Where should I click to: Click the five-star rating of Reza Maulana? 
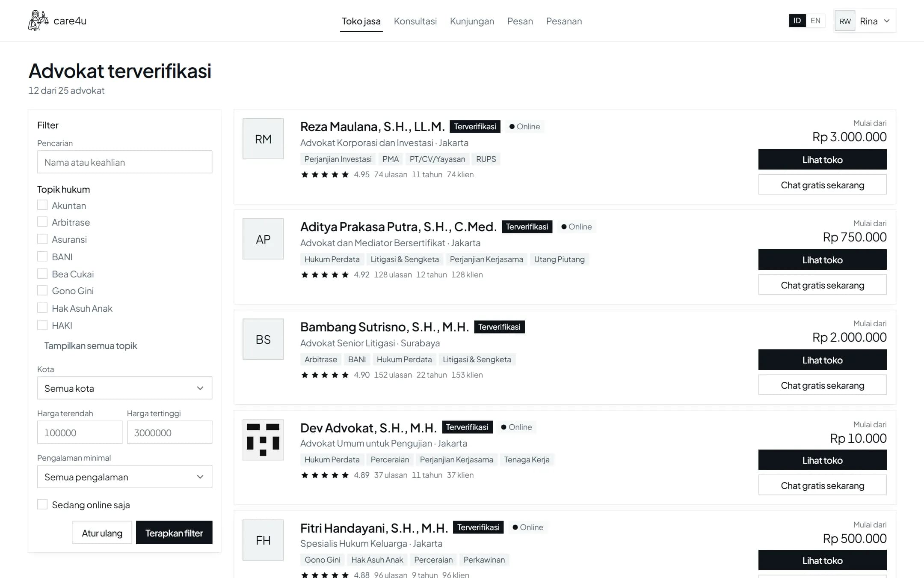pos(325,174)
